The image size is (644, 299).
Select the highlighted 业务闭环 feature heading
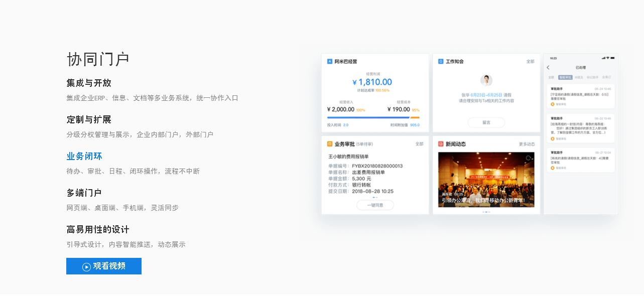(x=84, y=157)
